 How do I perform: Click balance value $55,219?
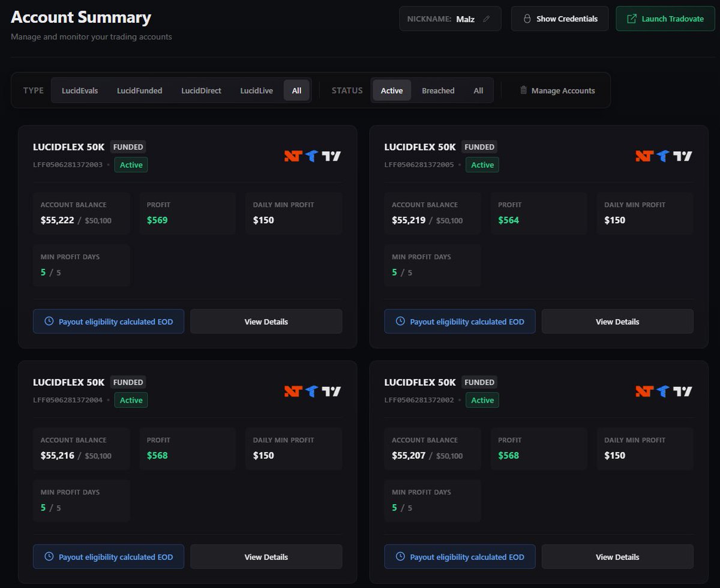[409, 220]
